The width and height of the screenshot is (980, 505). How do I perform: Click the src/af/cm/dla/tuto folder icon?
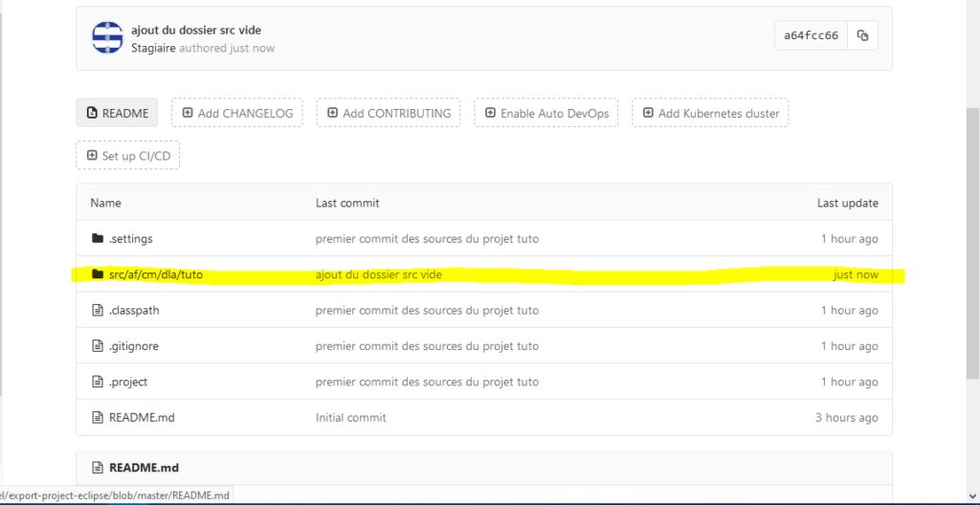click(97, 274)
